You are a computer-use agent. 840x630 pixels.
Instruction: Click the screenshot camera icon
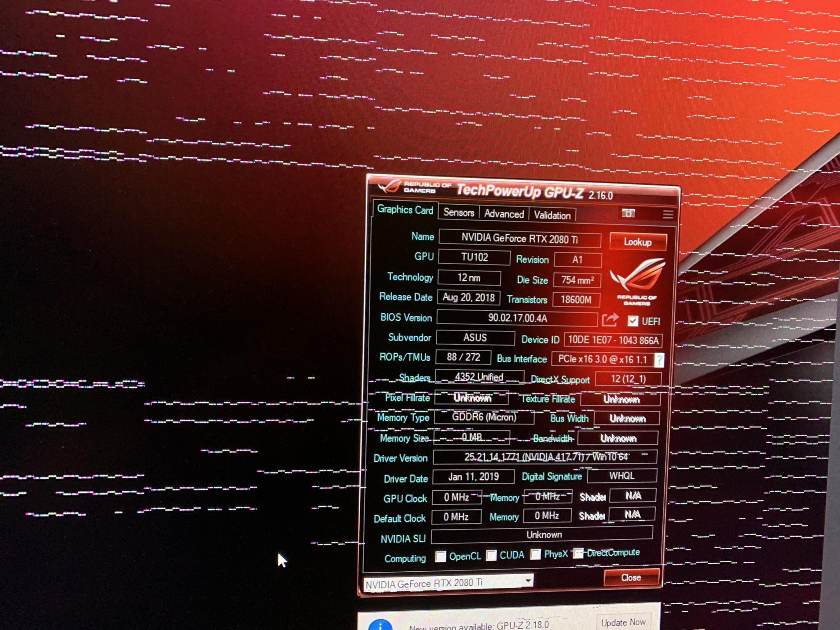point(628,213)
